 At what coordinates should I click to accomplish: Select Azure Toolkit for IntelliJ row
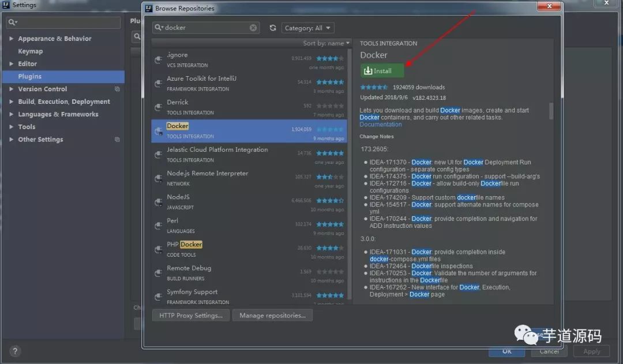click(249, 84)
